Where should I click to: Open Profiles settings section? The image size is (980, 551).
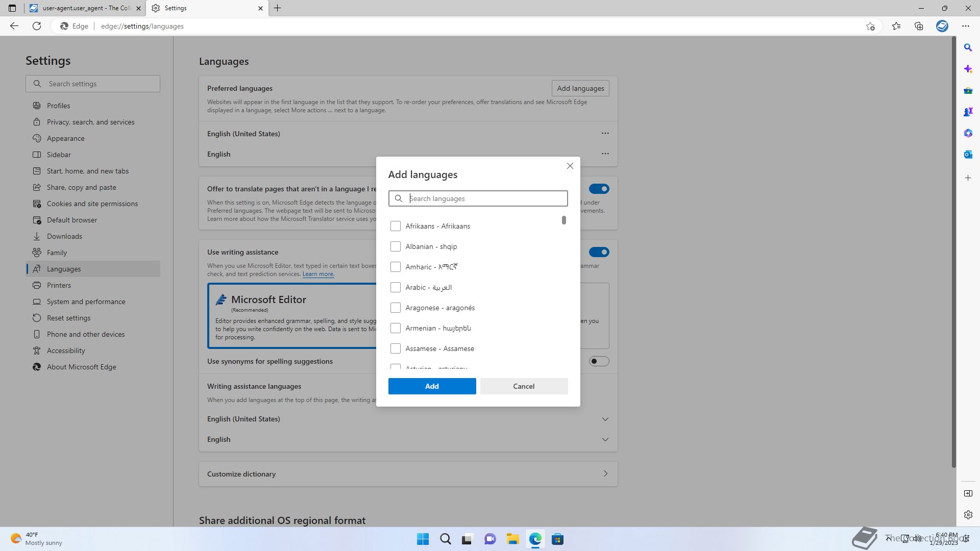pos(93,106)
